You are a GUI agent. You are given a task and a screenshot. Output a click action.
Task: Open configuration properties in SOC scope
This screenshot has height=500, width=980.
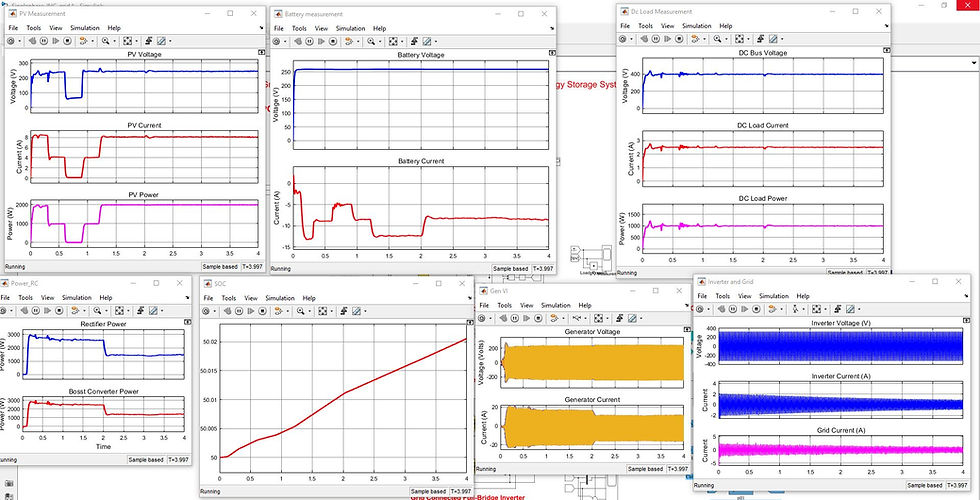pos(207,311)
